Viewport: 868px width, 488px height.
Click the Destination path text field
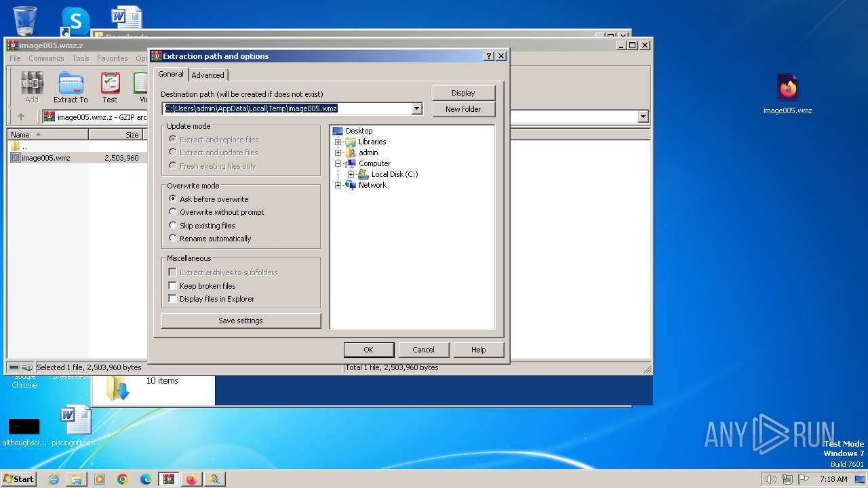pos(287,108)
